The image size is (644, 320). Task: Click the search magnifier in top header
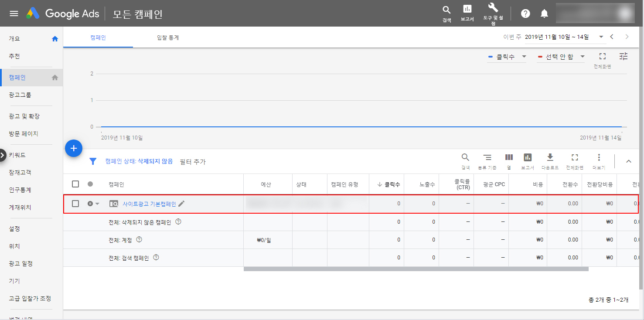click(446, 10)
